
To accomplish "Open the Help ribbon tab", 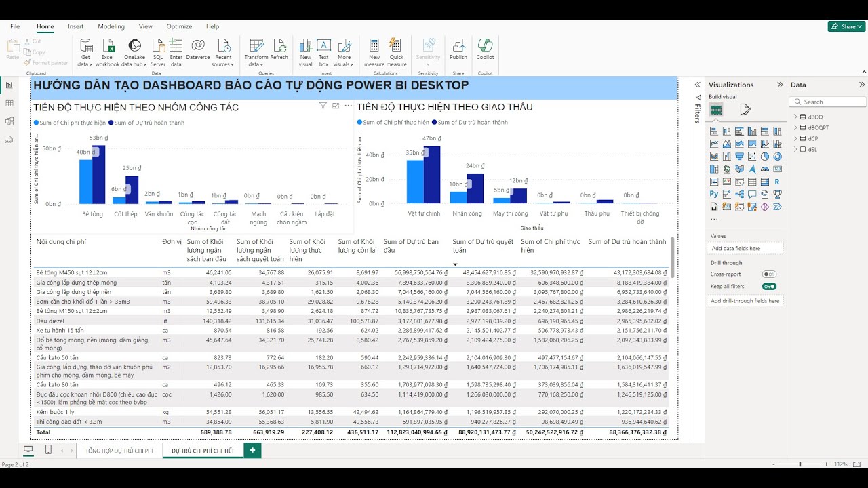I will coord(213,26).
